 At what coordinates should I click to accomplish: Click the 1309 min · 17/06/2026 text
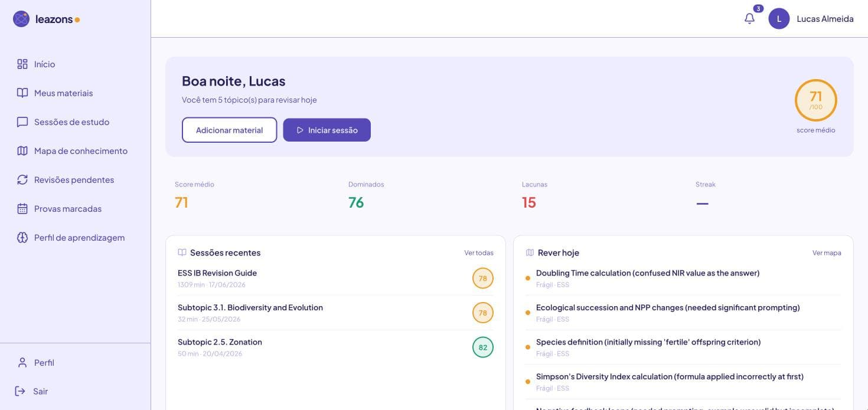(211, 285)
